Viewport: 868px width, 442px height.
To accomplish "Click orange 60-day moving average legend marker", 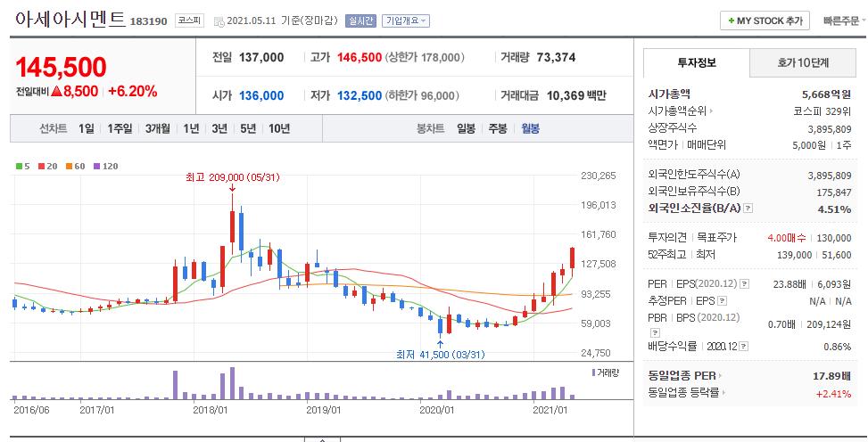I will click(69, 166).
